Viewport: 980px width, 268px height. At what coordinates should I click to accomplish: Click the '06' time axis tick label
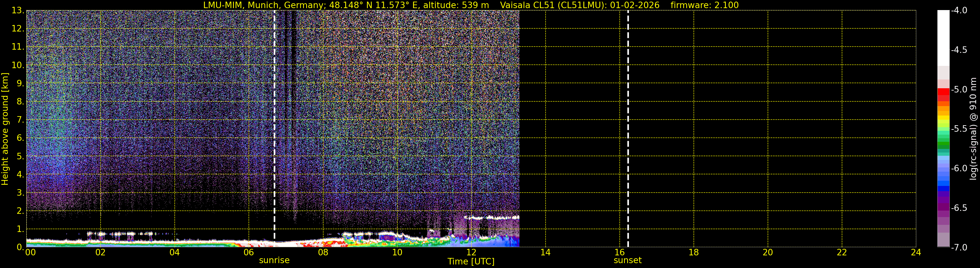[249, 252]
